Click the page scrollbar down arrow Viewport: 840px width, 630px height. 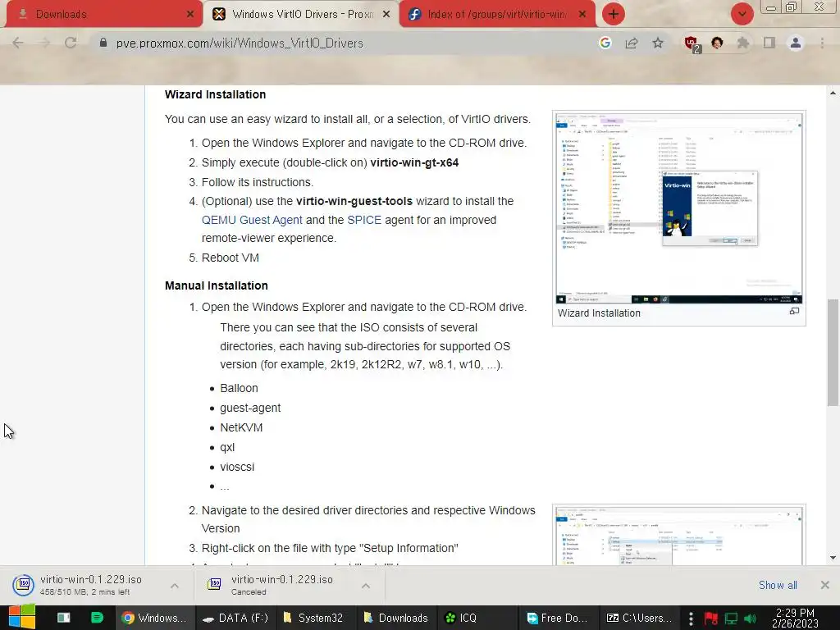833,558
